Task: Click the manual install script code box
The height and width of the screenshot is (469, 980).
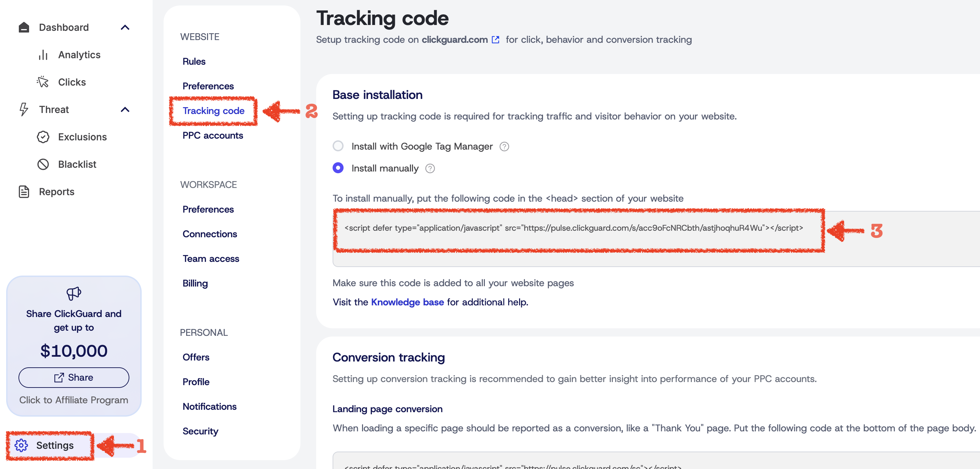Action: point(573,228)
